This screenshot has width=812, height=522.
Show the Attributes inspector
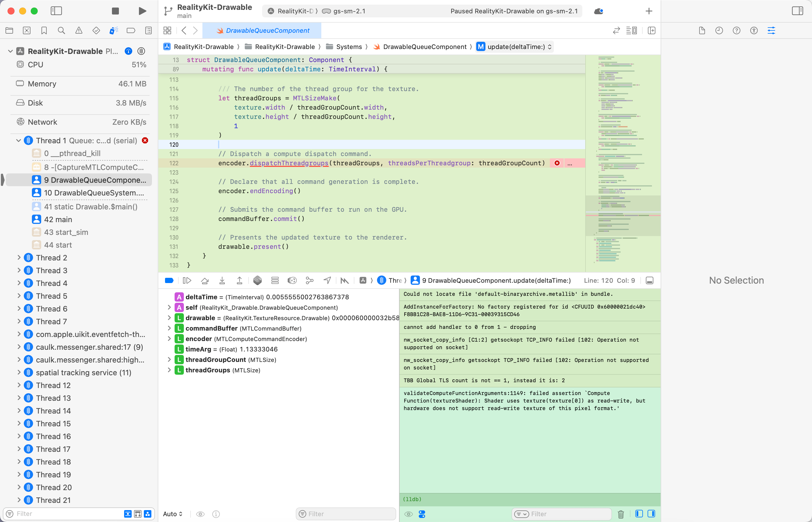tap(771, 30)
